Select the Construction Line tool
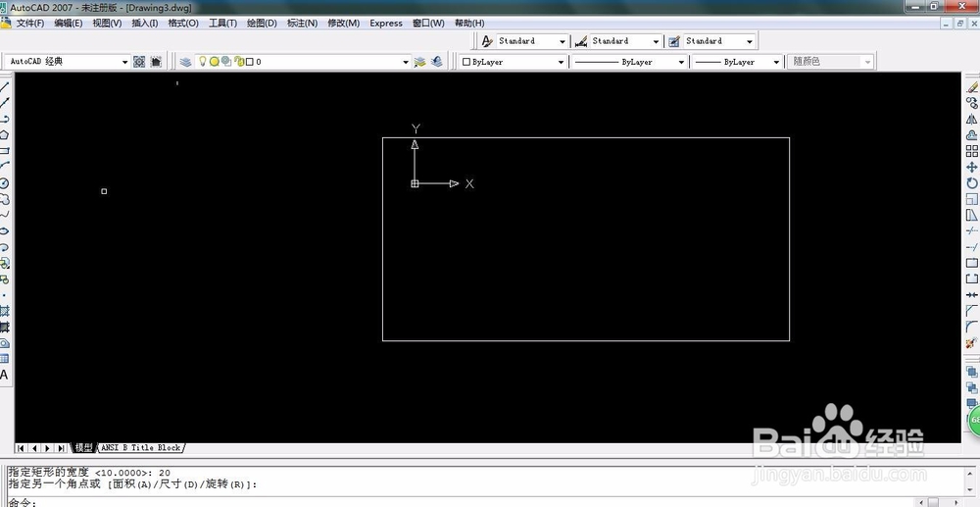This screenshot has width=980, height=507. (x=4, y=103)
